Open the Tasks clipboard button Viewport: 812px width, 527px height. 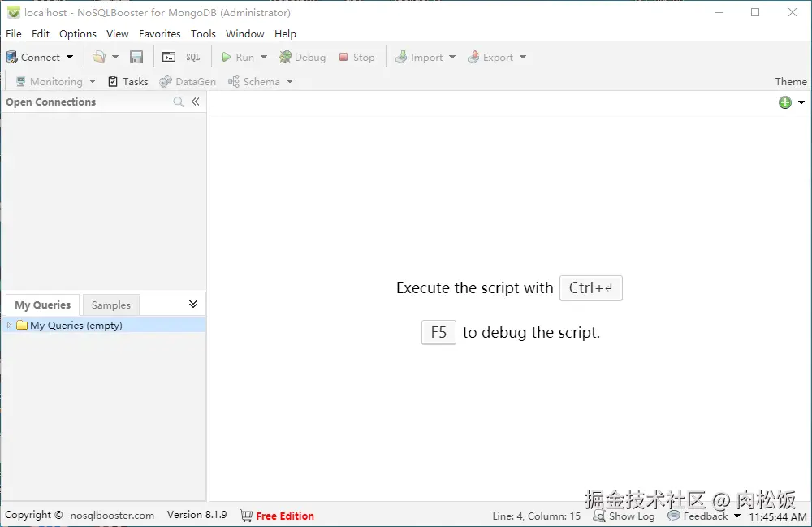tap(128, 82)
